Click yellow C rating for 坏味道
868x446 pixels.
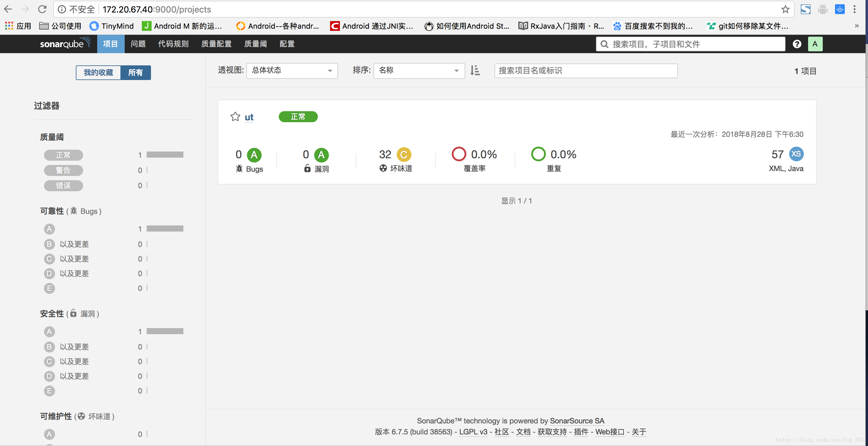404,155
